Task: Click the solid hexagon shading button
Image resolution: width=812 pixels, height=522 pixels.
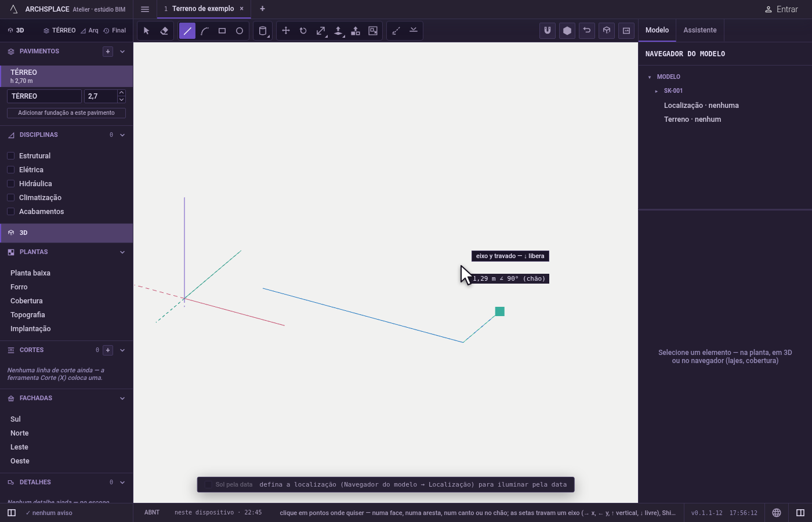Action: pyautogui.click(x=567, y=31)
